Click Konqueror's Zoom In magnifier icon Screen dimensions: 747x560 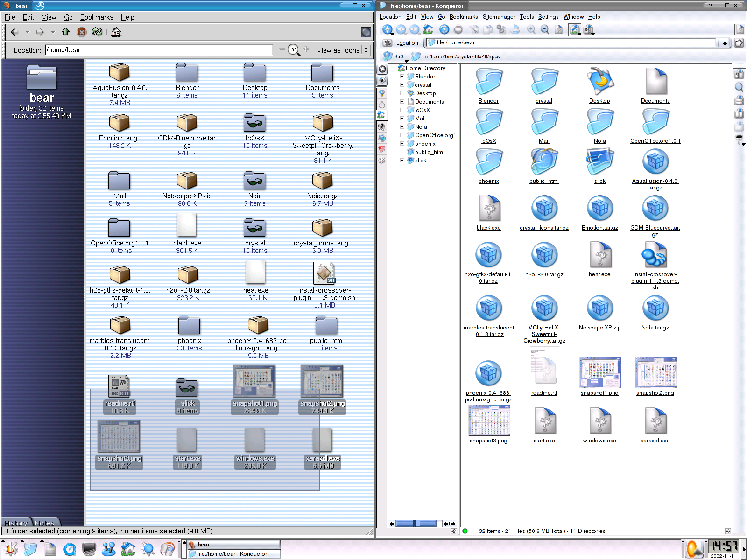tap(531, 29)
